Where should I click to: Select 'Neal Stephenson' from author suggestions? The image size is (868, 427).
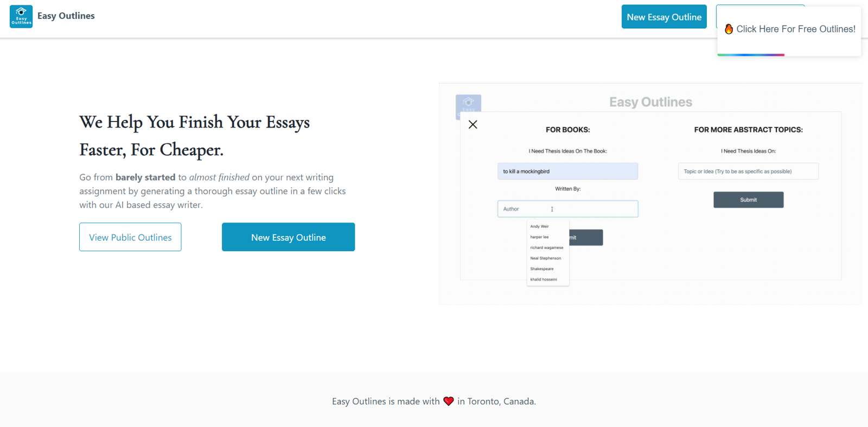[x=546, y=258]
